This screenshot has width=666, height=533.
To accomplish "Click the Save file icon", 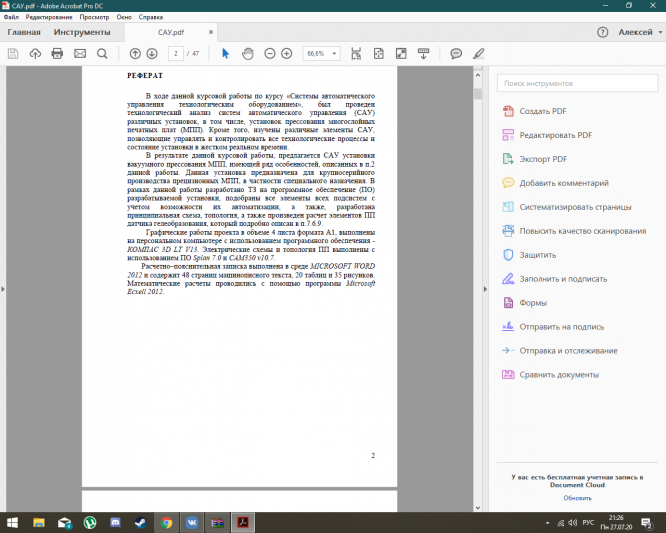I will (13, 53).
